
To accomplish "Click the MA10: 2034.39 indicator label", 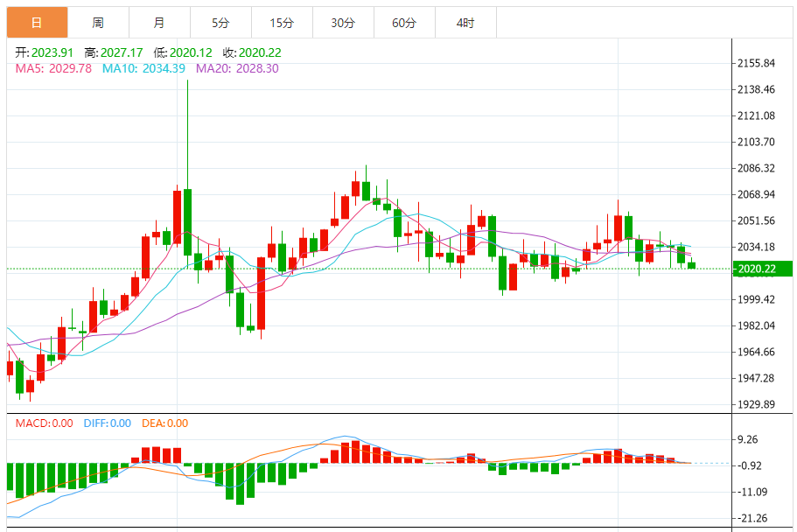I will (x=143, y=68).
